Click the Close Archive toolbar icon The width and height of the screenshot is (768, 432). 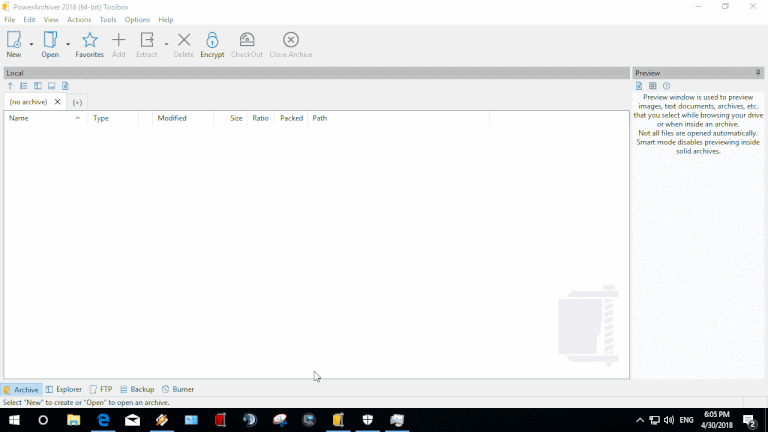coord(291,40)
